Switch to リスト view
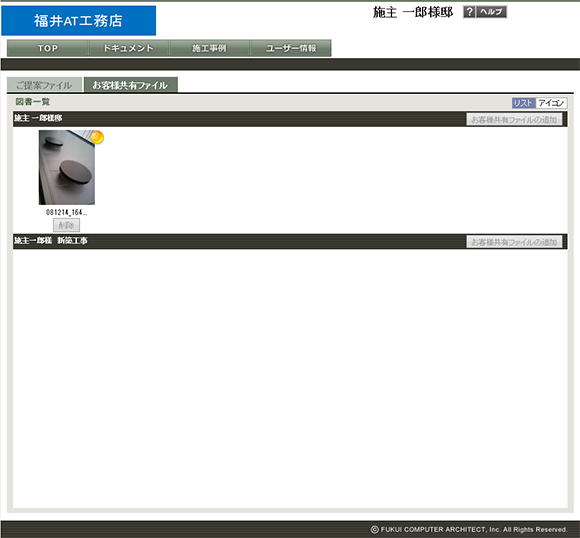Screen dimensions: 580x538 pos(523,103)
